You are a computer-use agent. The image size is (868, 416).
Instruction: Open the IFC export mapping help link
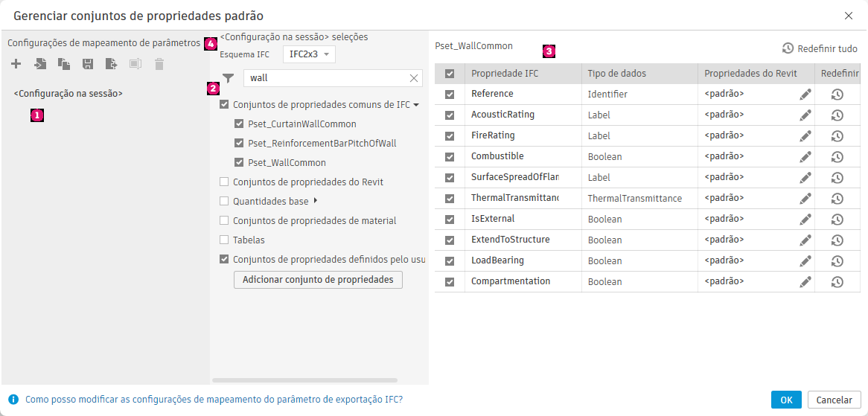click(214, 400)
